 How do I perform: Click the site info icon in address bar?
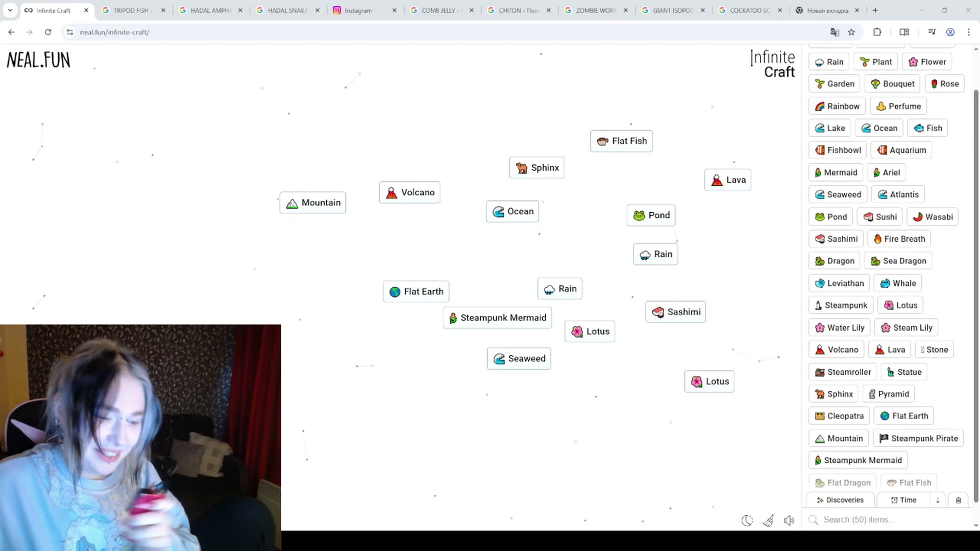point(70,32)
